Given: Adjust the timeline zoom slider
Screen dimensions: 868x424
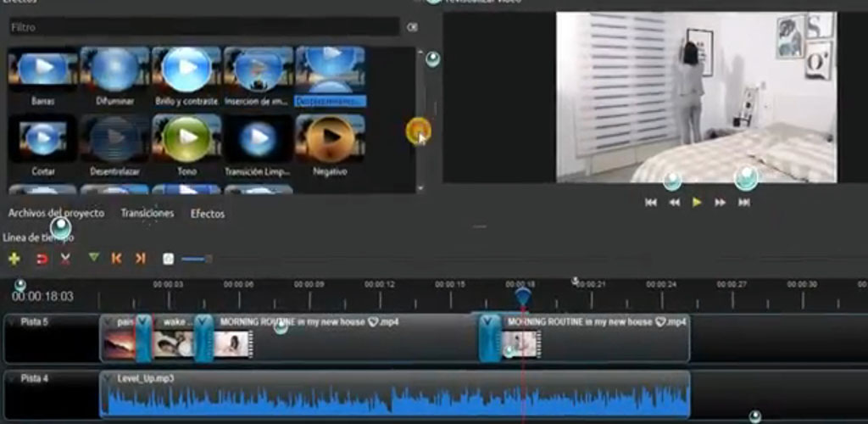Looking at the screenshot, I should click(x=196, y=259).
